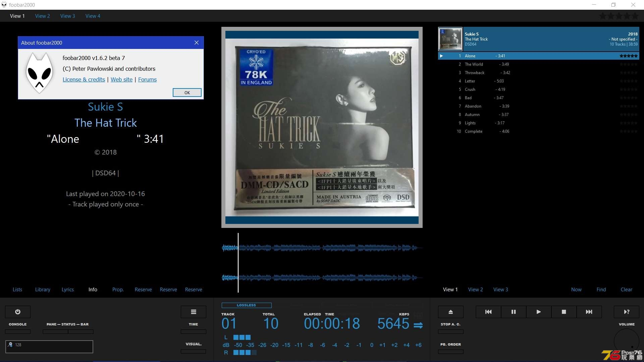Select track 10 Complete
The height and width of the screenshot is (362, 644).
click(x=539, y=131)
